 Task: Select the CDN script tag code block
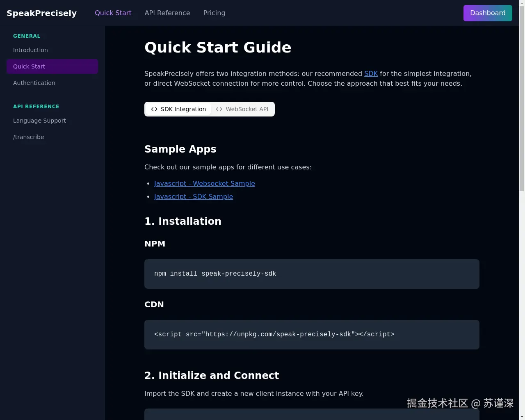pyautogui.click(x=312, y=334)
